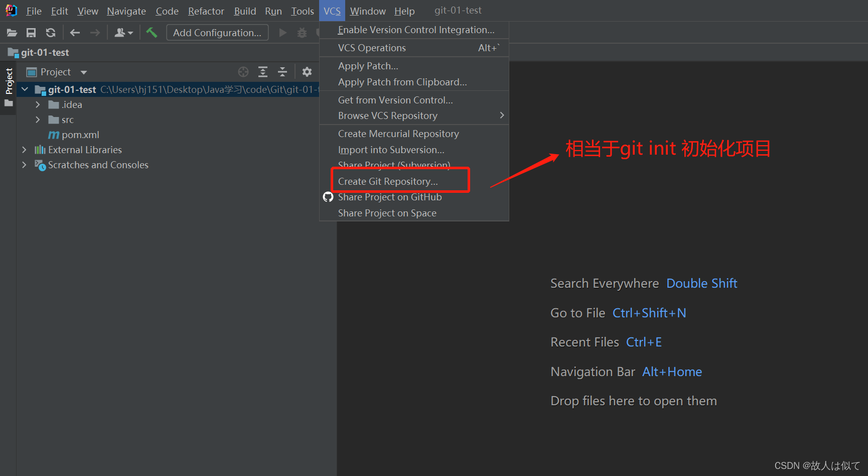Choose VCS Operations menu item
The image size is (868, 476).
pos(414,48)
